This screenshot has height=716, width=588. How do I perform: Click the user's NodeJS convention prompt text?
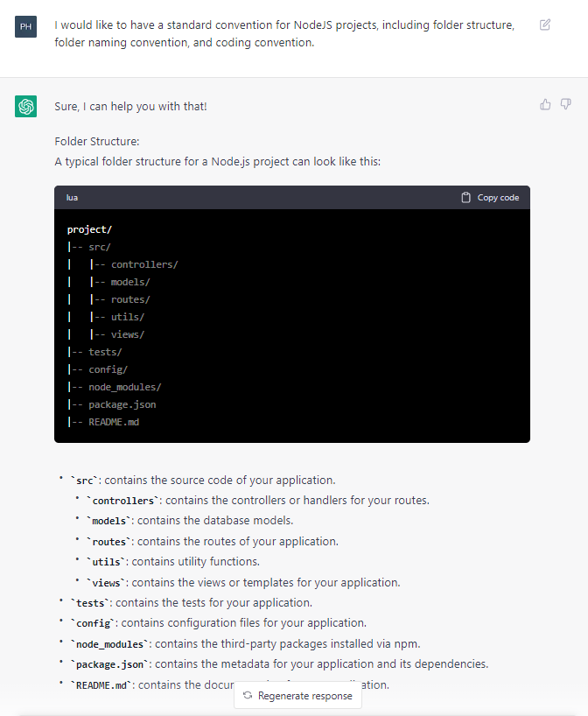click(x=284, y=33)
